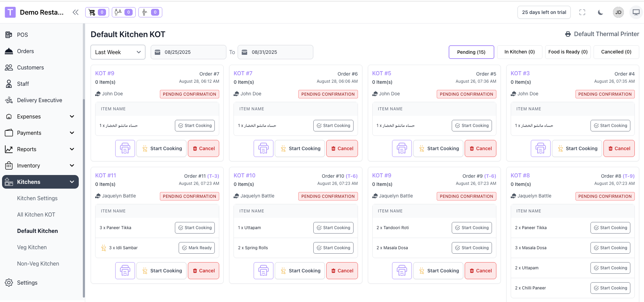
Task: Click the sidebar vertical scrollbar
Action: pyautogui.click(x=84, y=197)
